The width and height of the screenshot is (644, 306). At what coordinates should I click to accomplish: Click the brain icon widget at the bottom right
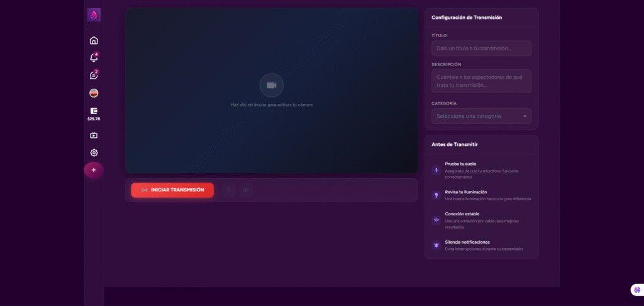click(636, 290)
